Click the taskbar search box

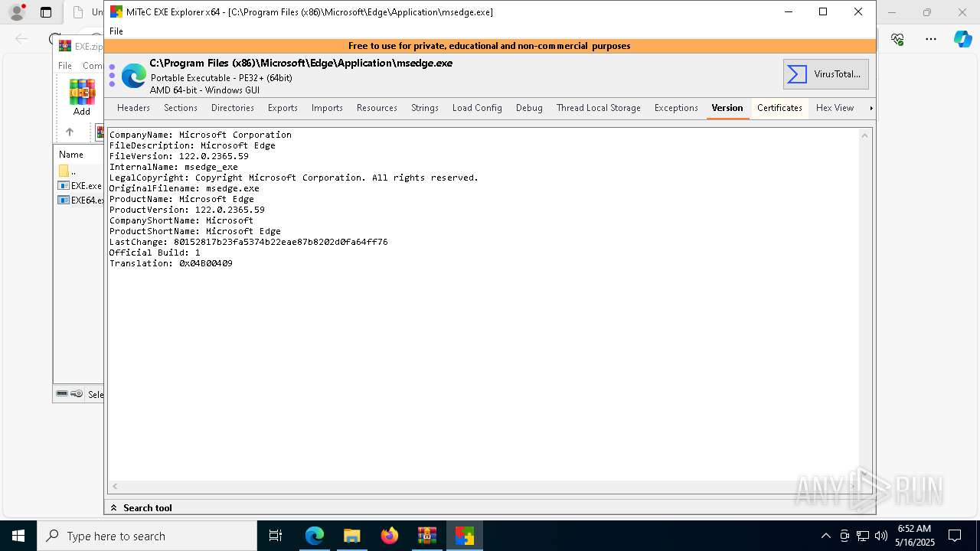(x=147, y=536)
